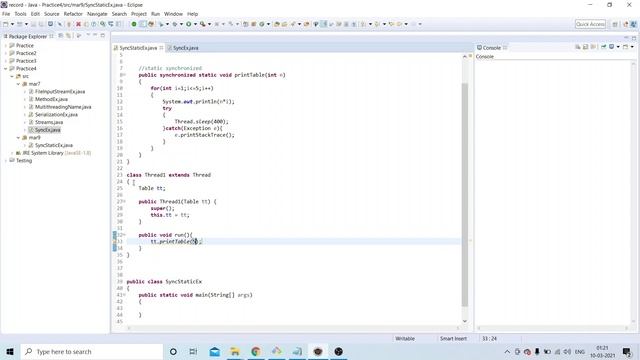The height and width of the screenshot is (360, 640).
Task: Click the New file toolbar icon
Action: click(6, 24)
